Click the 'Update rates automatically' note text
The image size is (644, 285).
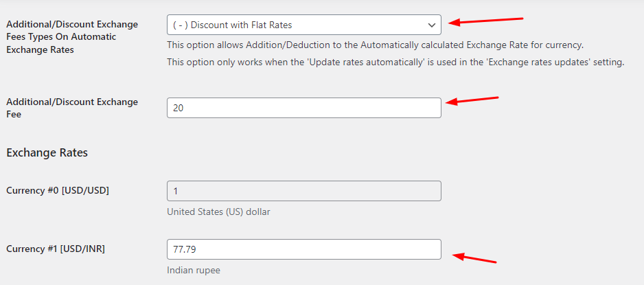point(395,62)
